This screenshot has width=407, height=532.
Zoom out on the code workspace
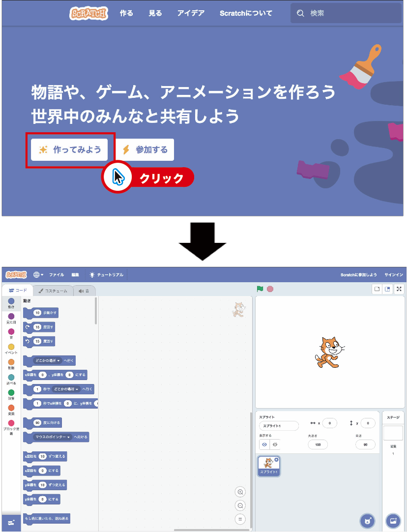[x=240, y=505]
